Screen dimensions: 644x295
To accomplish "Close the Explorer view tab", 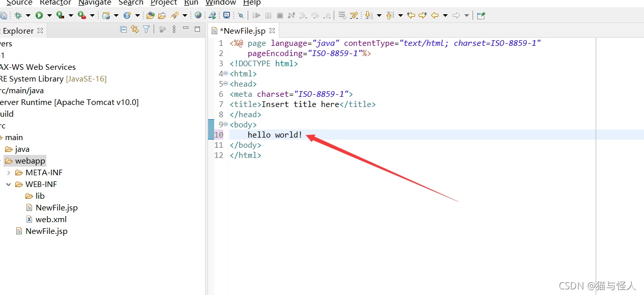I will 40,31.
